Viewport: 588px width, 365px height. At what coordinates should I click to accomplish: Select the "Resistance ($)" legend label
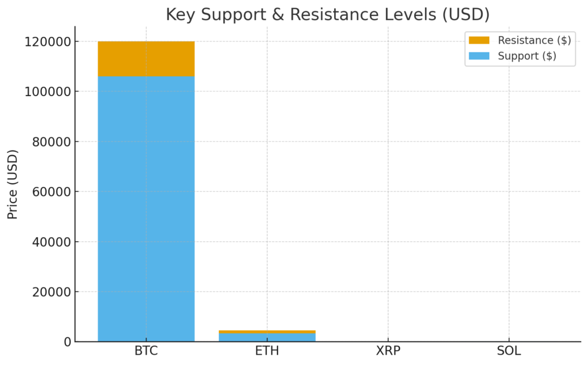tap(534, 40)
